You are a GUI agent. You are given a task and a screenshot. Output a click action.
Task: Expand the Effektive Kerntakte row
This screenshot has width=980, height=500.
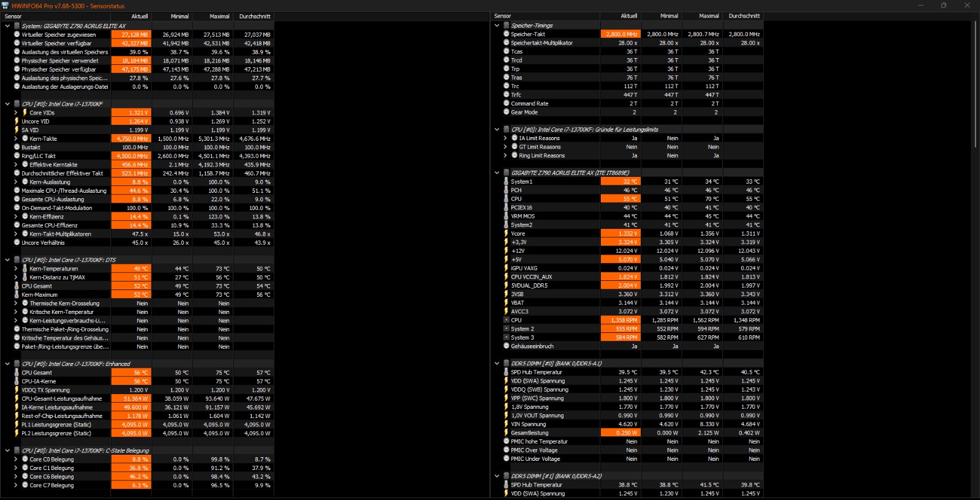click(16, 165)
